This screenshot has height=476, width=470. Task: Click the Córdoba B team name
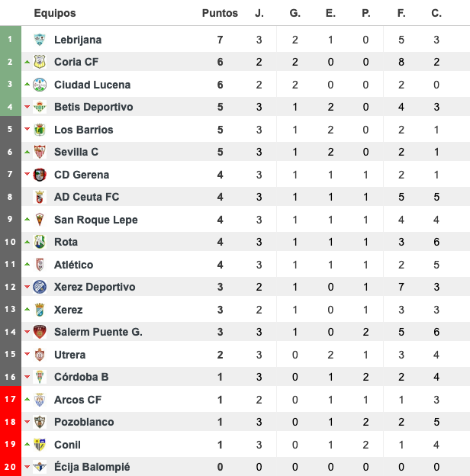(x=82, y=377)
